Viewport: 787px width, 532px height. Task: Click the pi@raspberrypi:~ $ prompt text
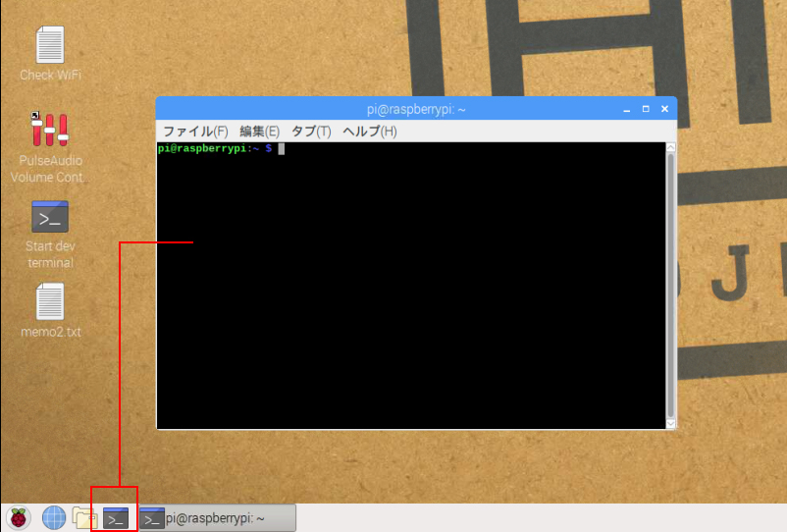click(x=215, y=148)
